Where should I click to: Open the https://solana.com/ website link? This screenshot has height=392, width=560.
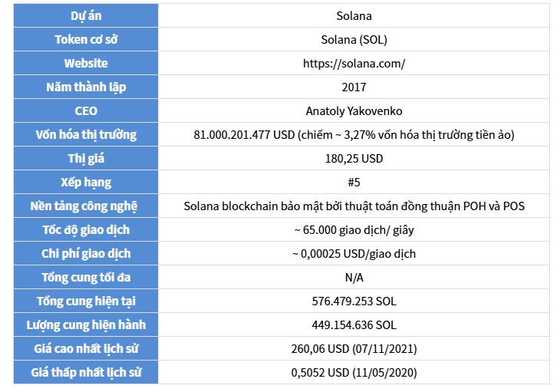pyautogui.click(x=354, y=64)
